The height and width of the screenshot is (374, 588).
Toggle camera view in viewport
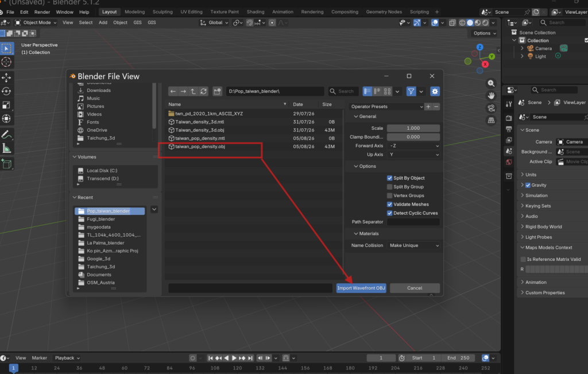coord(491,108)
